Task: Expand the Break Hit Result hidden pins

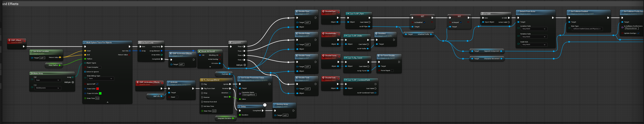Action: [210, 67]
